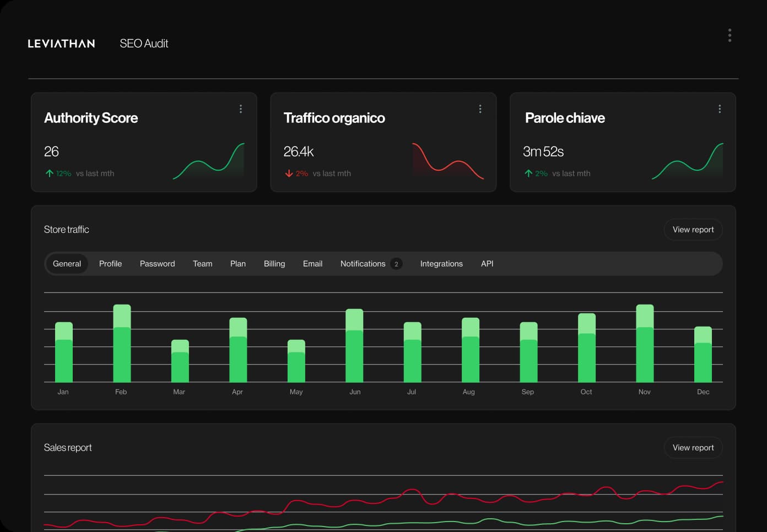Select the Profile tab
767x532 pixels.
pyautogui.click(x=110, y=264)
